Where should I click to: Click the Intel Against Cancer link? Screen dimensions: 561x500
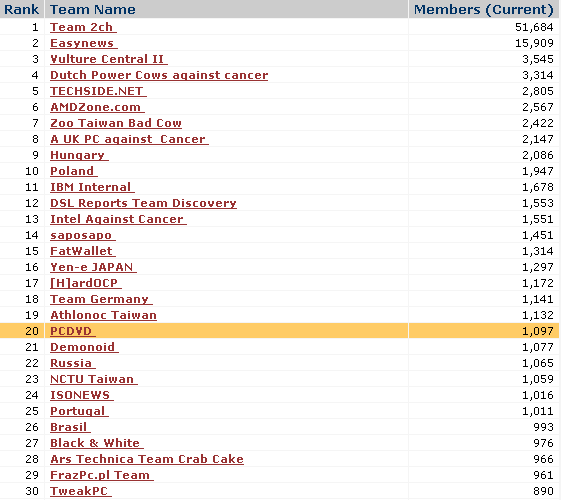[x=118, y=219]
